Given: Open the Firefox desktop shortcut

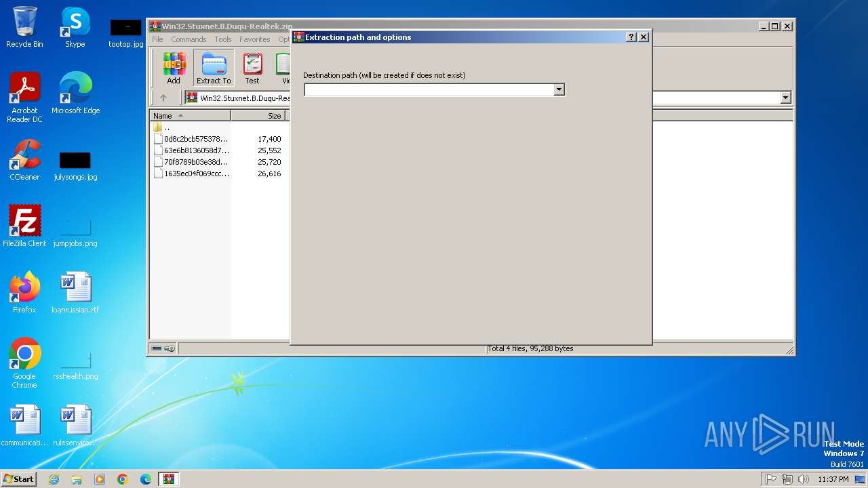Looking at the screenshot, I should pos(24,293).
